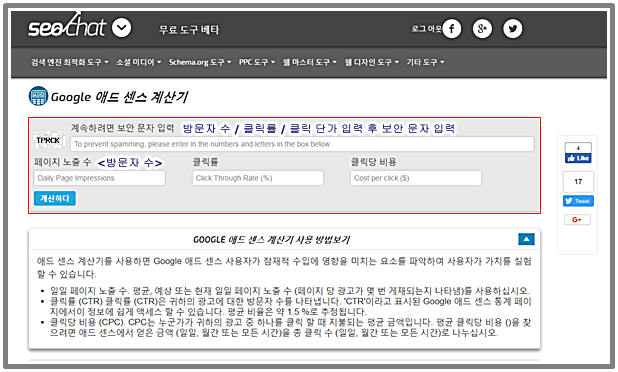The width and height of the screenshot is (618, 372).
Task: Click the G+ share button in sidebar
Action: coord(577,220)
